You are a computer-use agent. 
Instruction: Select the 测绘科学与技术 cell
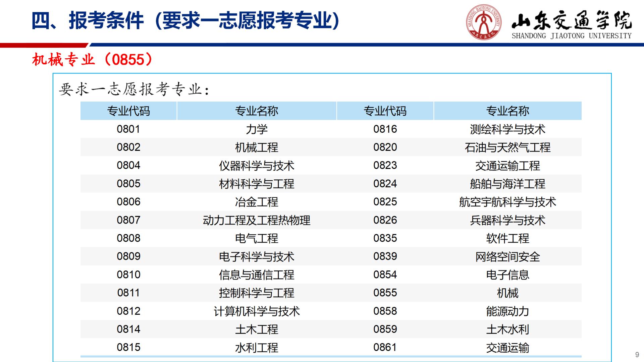[507, 129]
